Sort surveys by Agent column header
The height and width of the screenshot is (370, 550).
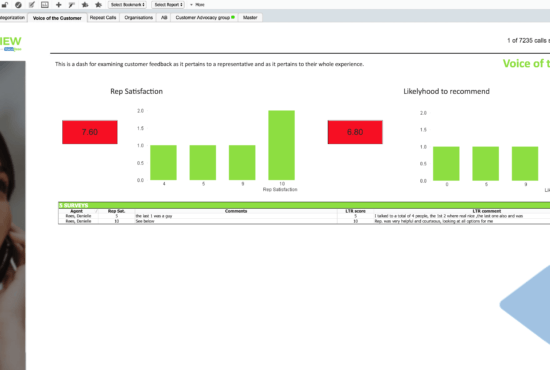point(76,211)
